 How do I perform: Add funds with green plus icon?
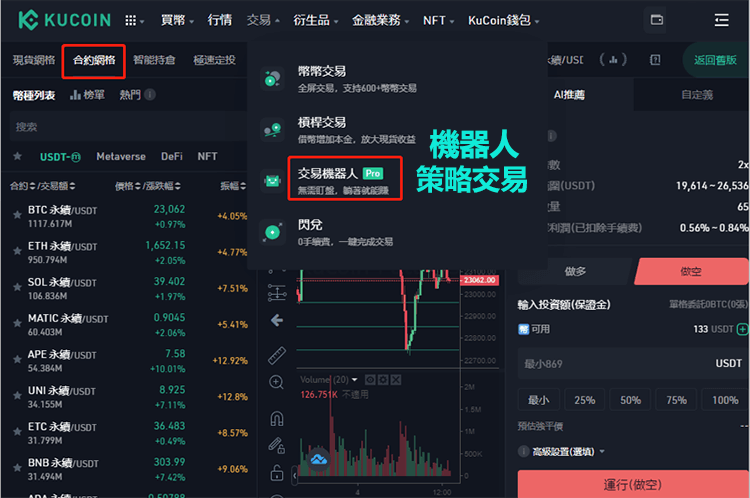tap(742, 329)
